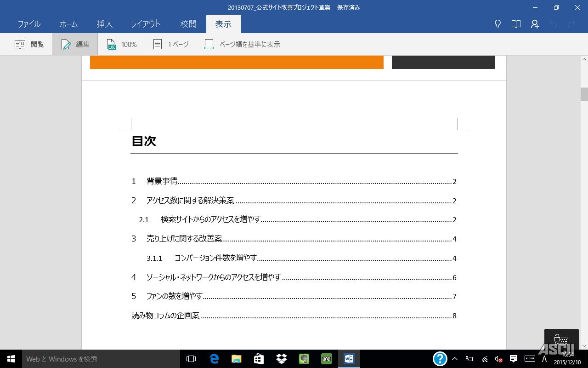Jump to entry コンバージョン件数を増やす
Image resolution: width=588 pixels, height=368 pixels.
301,258
